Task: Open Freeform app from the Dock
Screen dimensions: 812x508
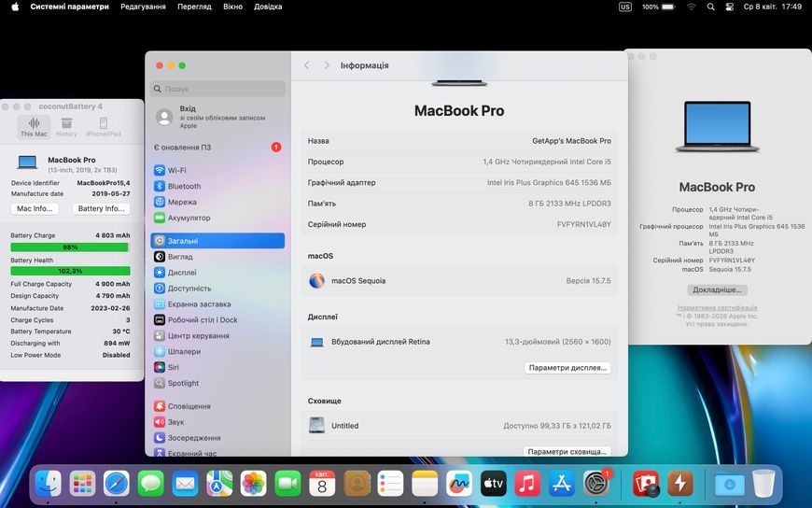Action: click(x=459, y=484)
